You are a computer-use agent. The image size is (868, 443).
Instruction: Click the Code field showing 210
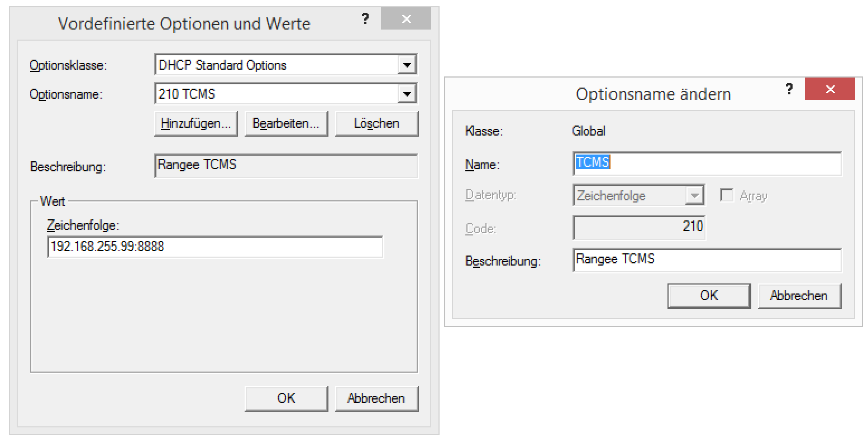638,227
